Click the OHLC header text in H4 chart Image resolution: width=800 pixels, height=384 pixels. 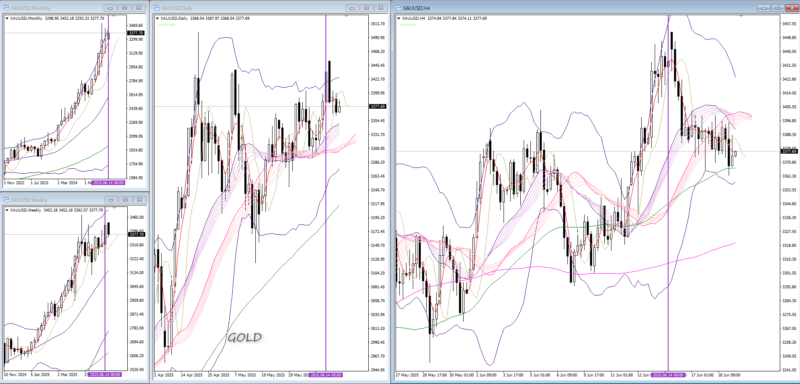coord(444,18)
